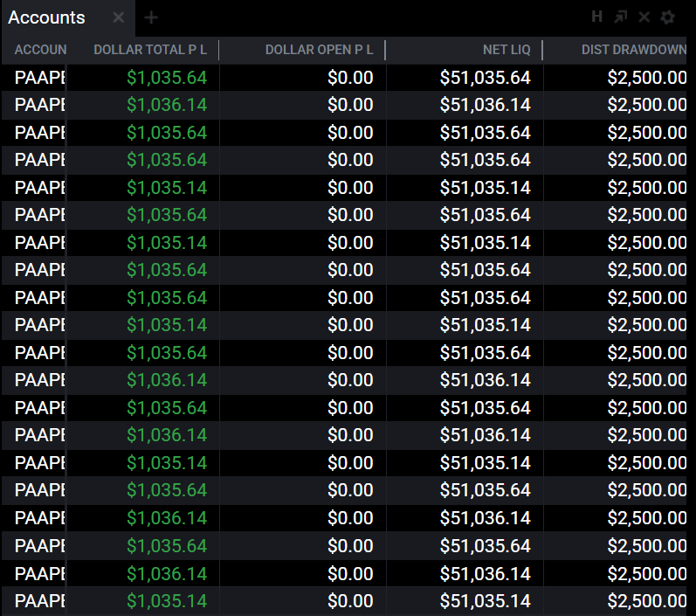Sort by the Dollar Open P L header
Screen dimensions: 696x616
pos(319,50)
